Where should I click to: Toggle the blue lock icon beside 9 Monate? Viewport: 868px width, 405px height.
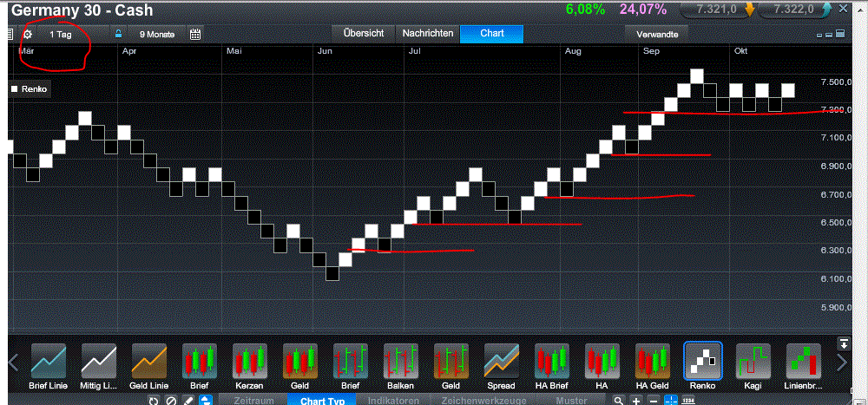pos(117,34)
